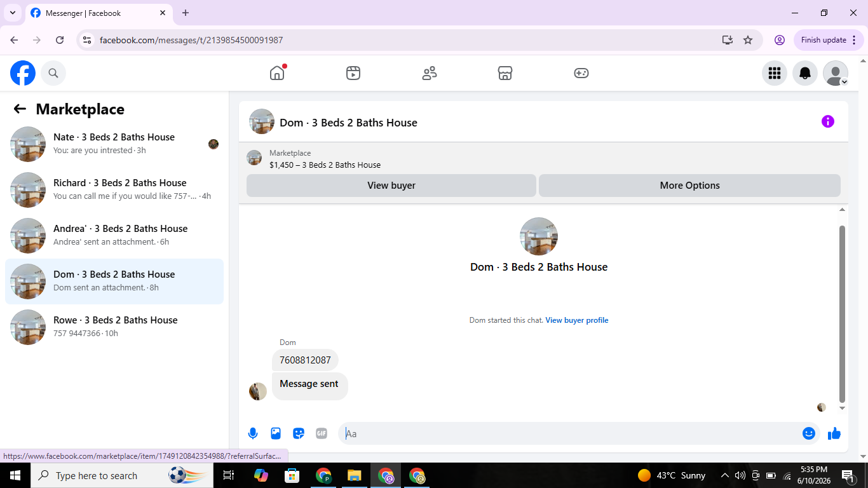Choose a GIF to send
Viewport: 868px width, 488px height.
pyautogui.click(x=322, y=433)
